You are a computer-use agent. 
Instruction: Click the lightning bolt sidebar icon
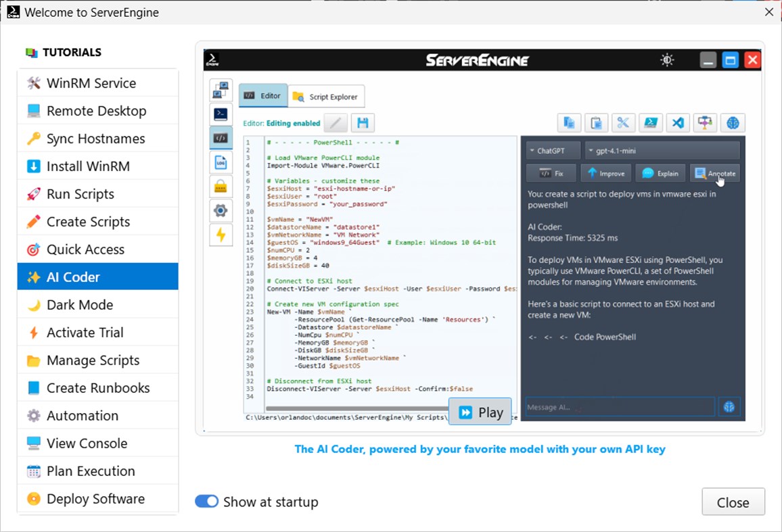(x=221, y=235)
